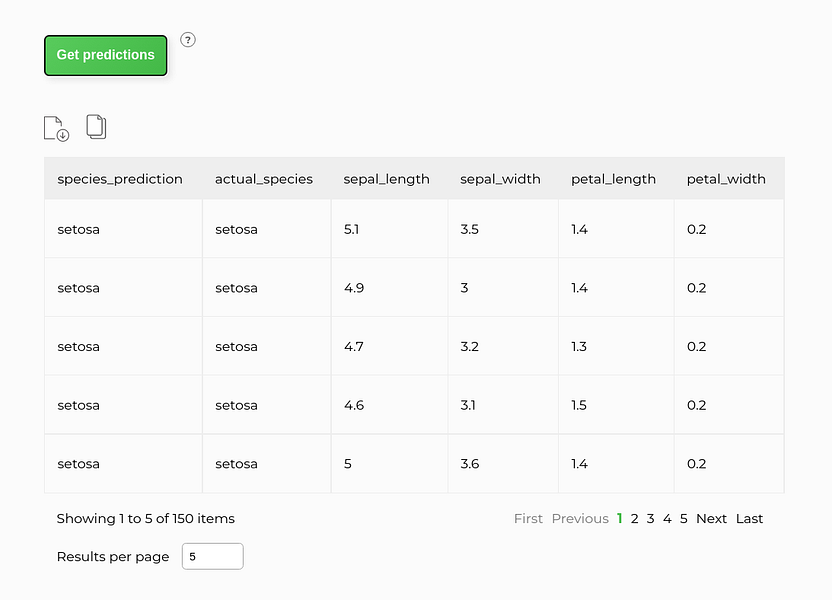Select the sepal_length column header
Screen dimensions: 832x600
point(386,179)
